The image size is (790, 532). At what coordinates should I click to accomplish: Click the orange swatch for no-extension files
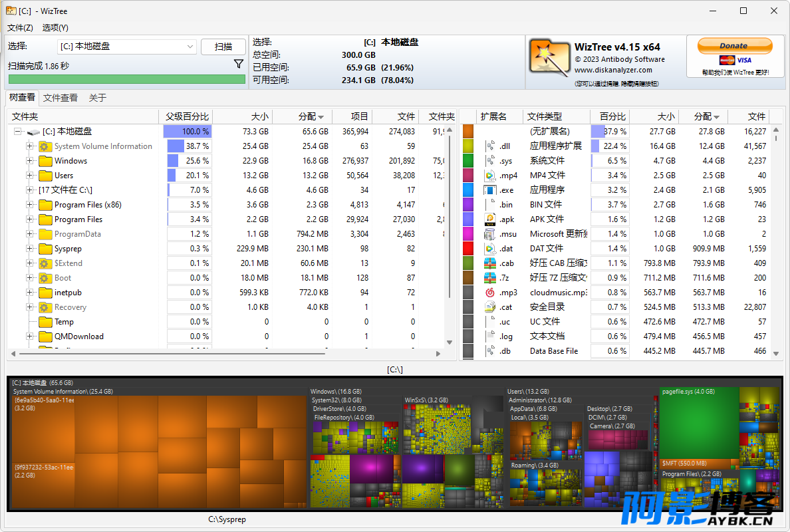tap(468, 132)
